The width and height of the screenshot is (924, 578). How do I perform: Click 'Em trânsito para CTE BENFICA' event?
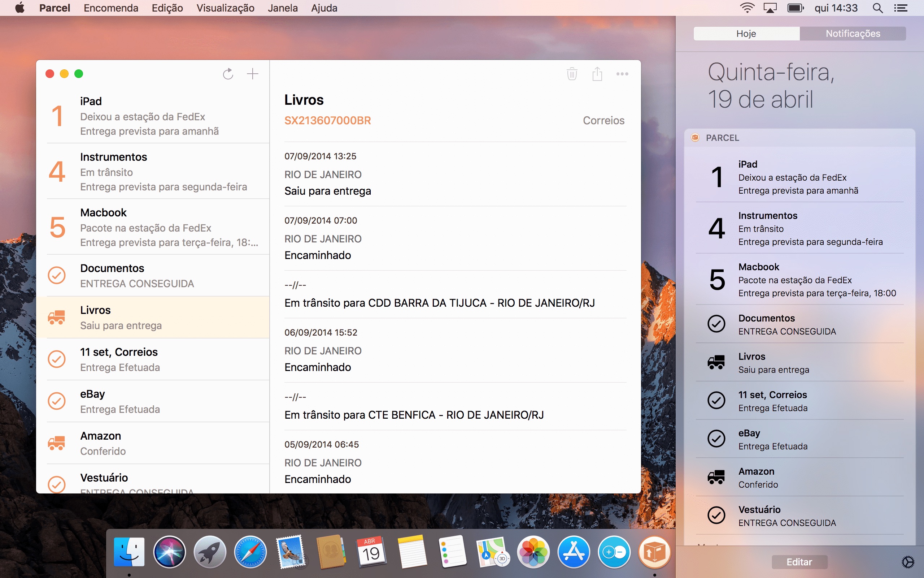click(455, 406)
